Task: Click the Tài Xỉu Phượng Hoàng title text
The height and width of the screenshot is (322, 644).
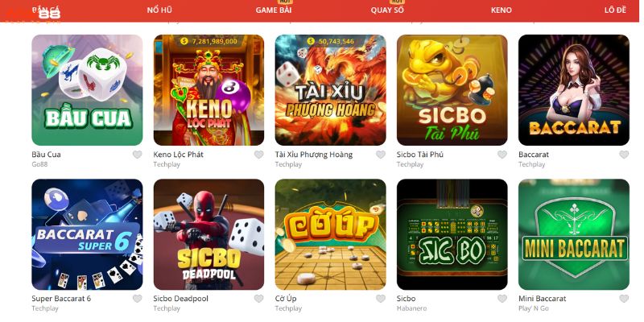Action: click(314, 155)
